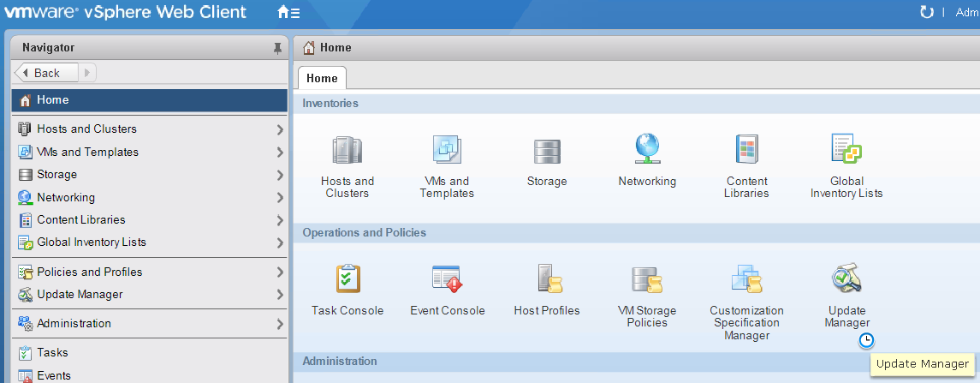Click the Events label in Navigator
This screenshot has height=383, width=980.
click(x=54, y=376)
